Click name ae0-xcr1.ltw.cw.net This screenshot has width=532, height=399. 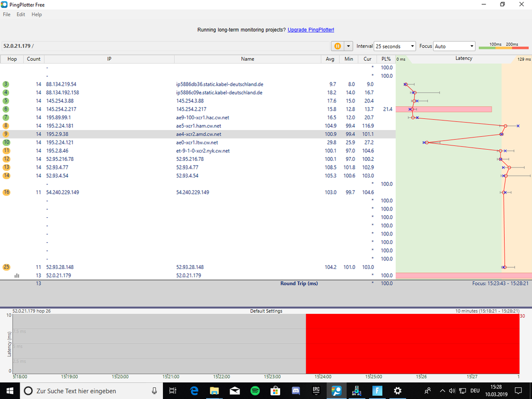(197, 142)
